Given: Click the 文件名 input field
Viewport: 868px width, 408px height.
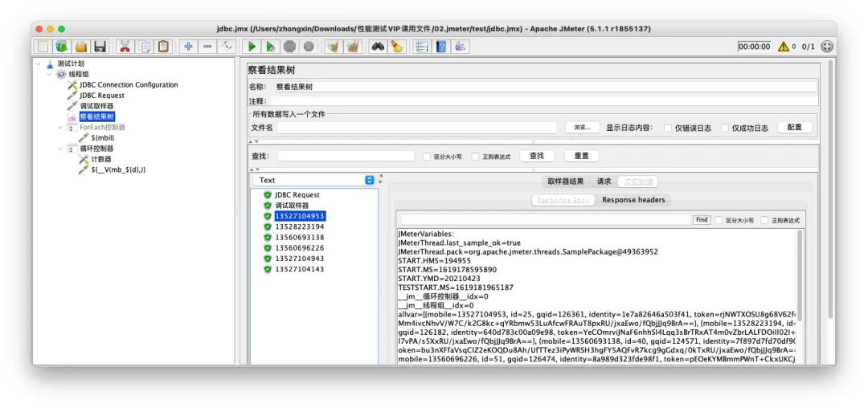Looking at the screenshot, I should [x=417, y=128].
